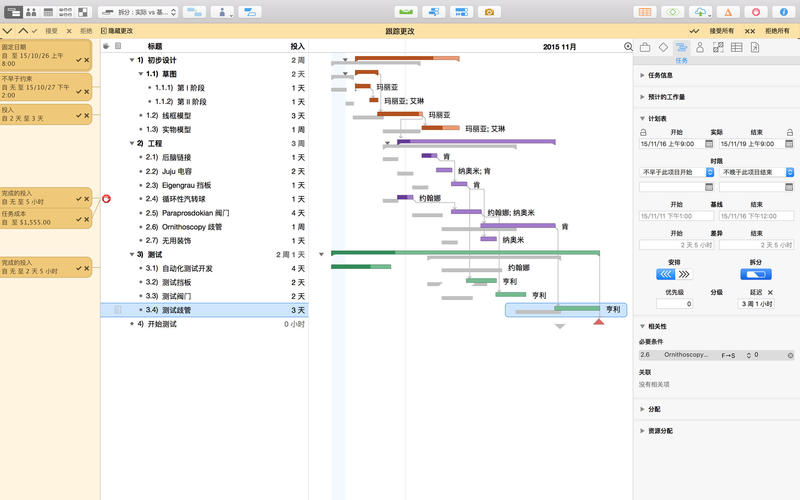Image resolution: width=800 pixels, height=500 pixels.
Task: Remove the 2.6 Ornithoscopy prerequisite dependency
Action: [790, 355]
